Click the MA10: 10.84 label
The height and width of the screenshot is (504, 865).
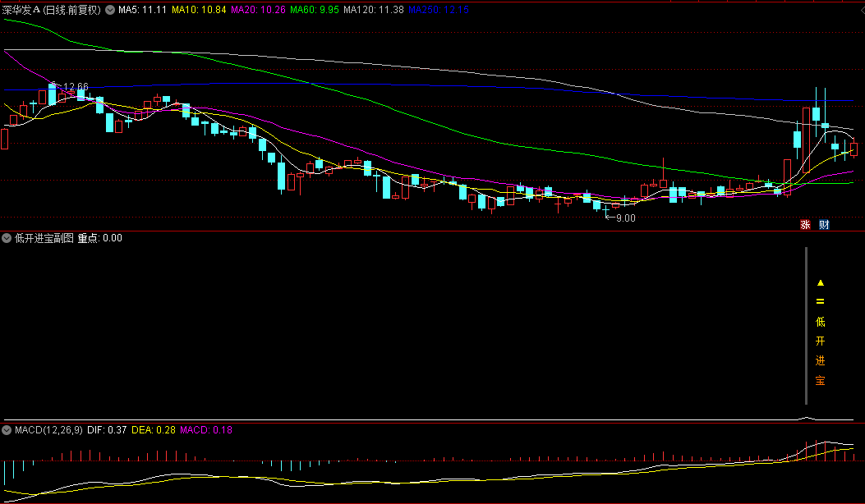[x=199, y=10]
